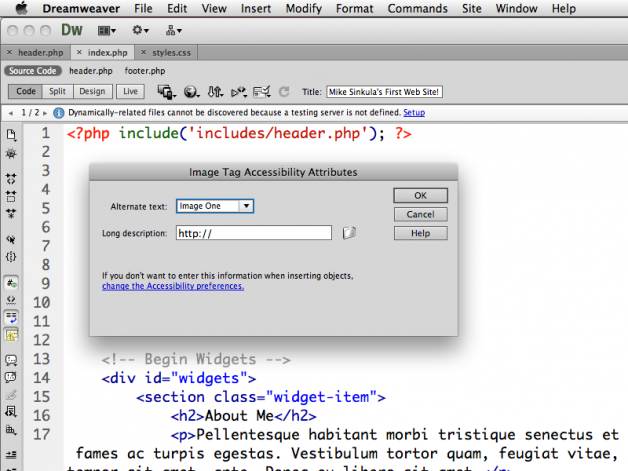Open the Alternate text dropdown arrow
The image size is (628, 471).
point(246,206)
